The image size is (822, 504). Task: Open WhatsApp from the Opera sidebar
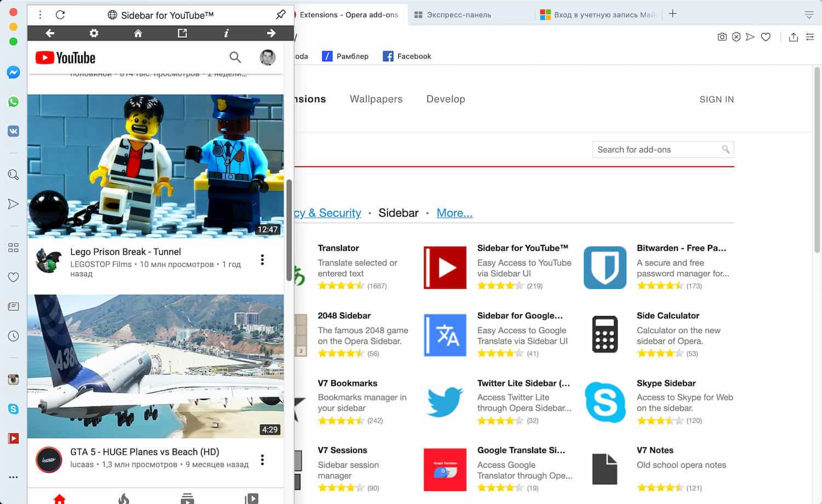[13, 102]
